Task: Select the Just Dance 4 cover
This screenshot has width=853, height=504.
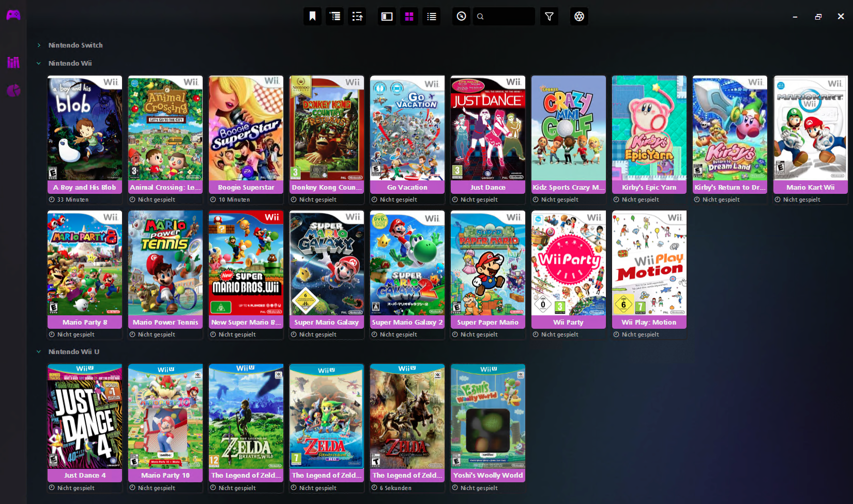Action: click(85, 417)
